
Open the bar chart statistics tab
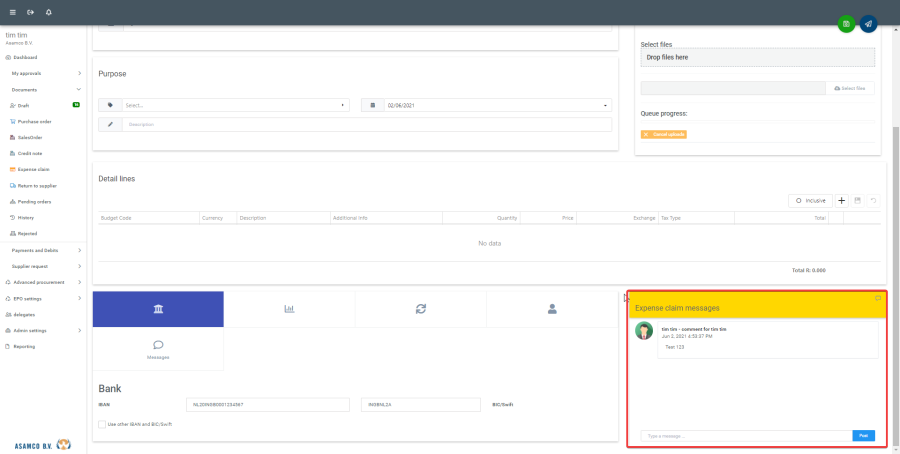click(289, 309)
